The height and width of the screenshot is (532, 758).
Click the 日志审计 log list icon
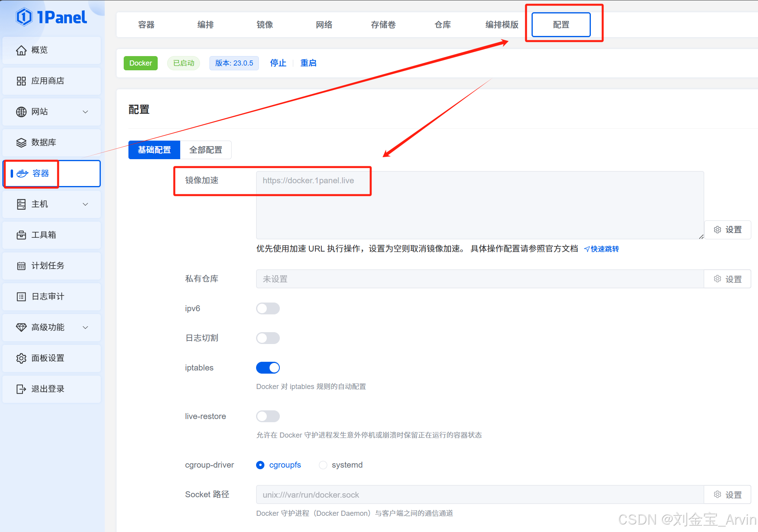click(x=21, y=297)
